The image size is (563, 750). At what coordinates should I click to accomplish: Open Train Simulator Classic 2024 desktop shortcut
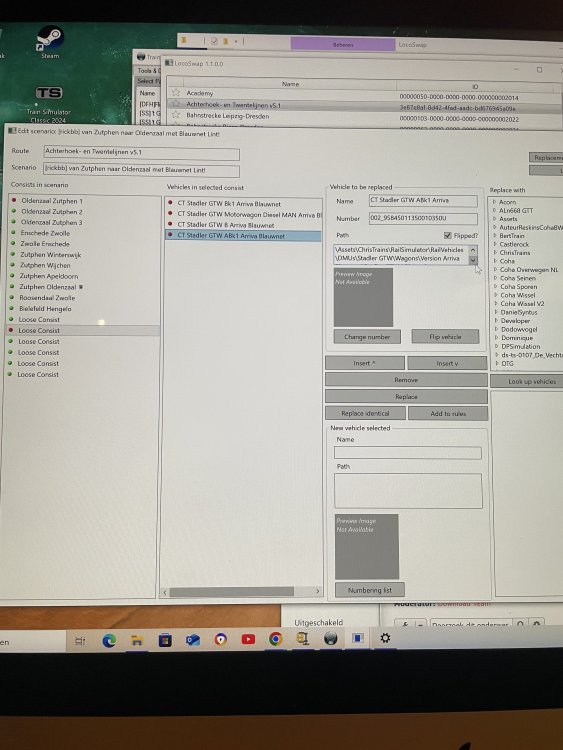[48, 103]
